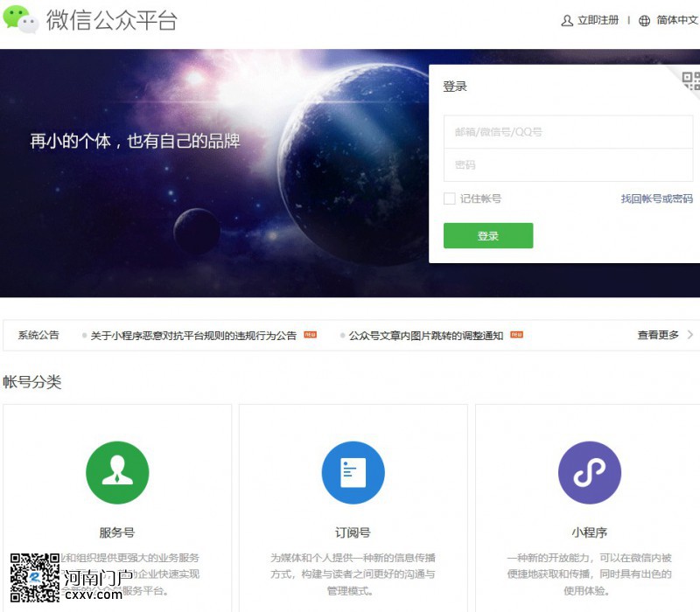Switch to QR code login icon

pos(690,80)
